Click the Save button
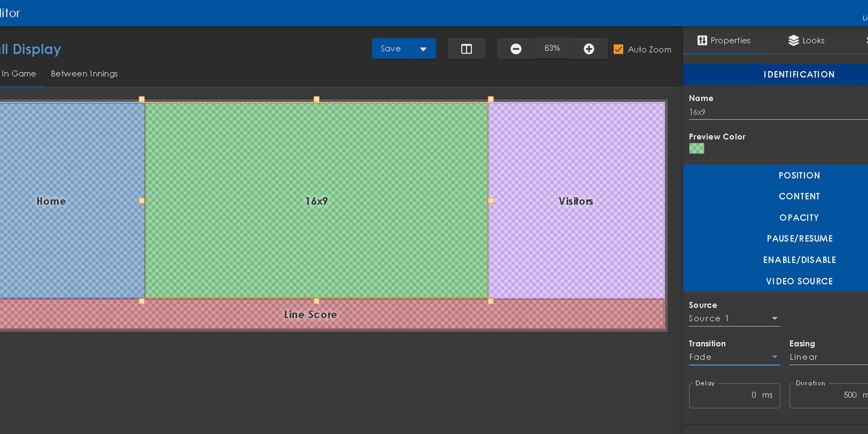The width and height of the screenshot is (868, 434). click(x=391, y=49)
